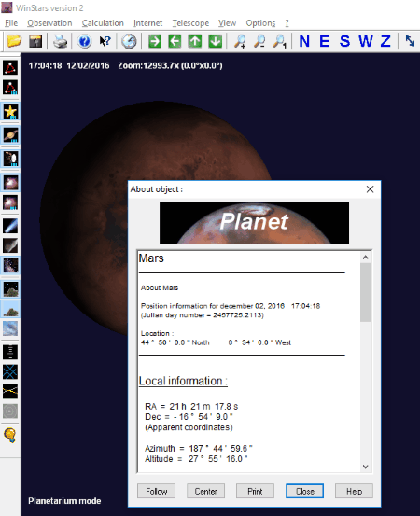420x516 pixels.
Task: Reset zoom with magnifier 1 icon
Action: [280, 41]
